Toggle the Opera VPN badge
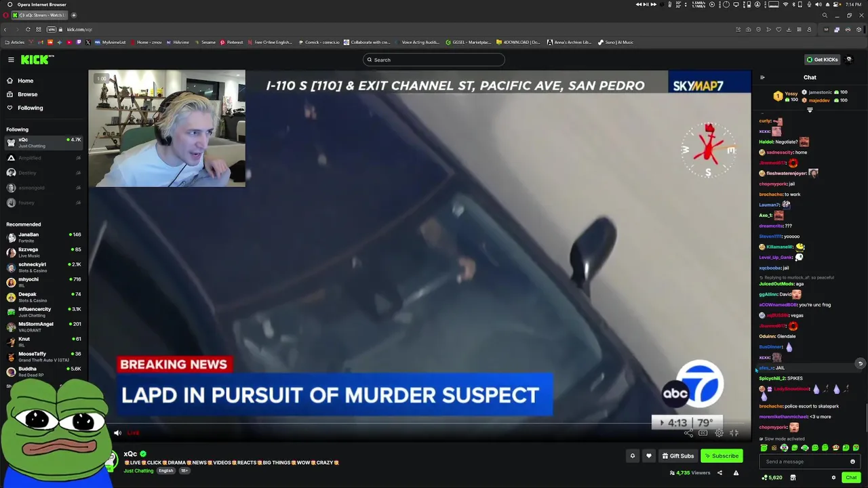The image size is (868, 488). coord(52,29)
